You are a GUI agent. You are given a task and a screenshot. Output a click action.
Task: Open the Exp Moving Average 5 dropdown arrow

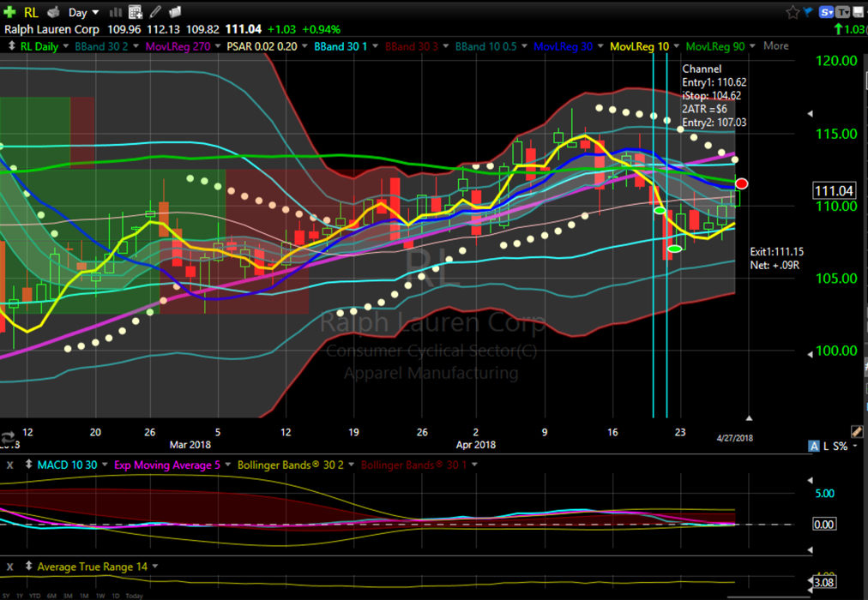[227, 465]
